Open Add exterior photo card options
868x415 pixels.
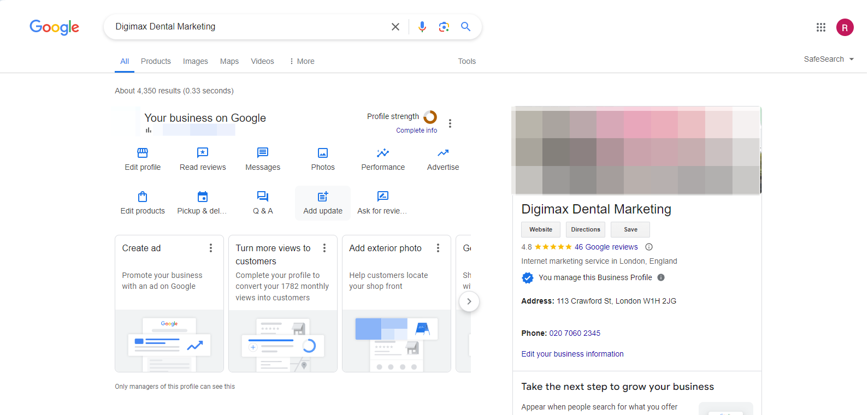click(438, 248)
